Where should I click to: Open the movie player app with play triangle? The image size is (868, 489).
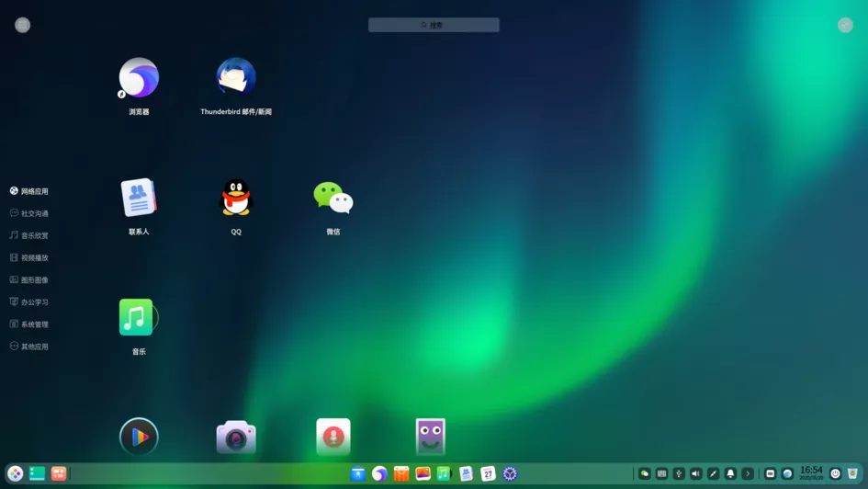point(139,437)
